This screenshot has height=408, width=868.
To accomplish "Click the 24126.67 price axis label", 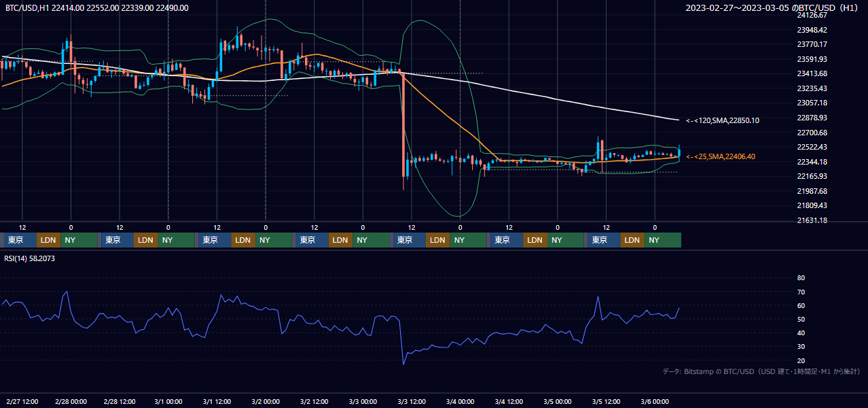I will pos(812,15).
